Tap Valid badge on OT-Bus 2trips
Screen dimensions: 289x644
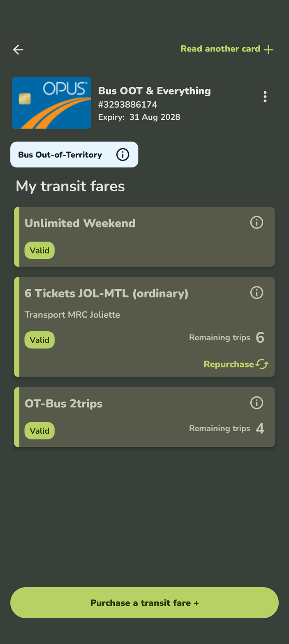click(39, 431)
